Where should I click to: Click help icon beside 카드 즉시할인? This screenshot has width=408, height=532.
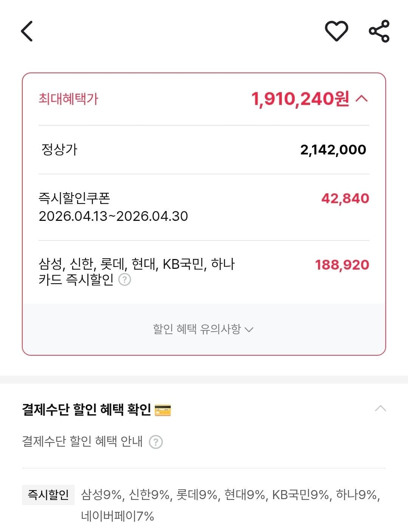click(x=125, y=280)
